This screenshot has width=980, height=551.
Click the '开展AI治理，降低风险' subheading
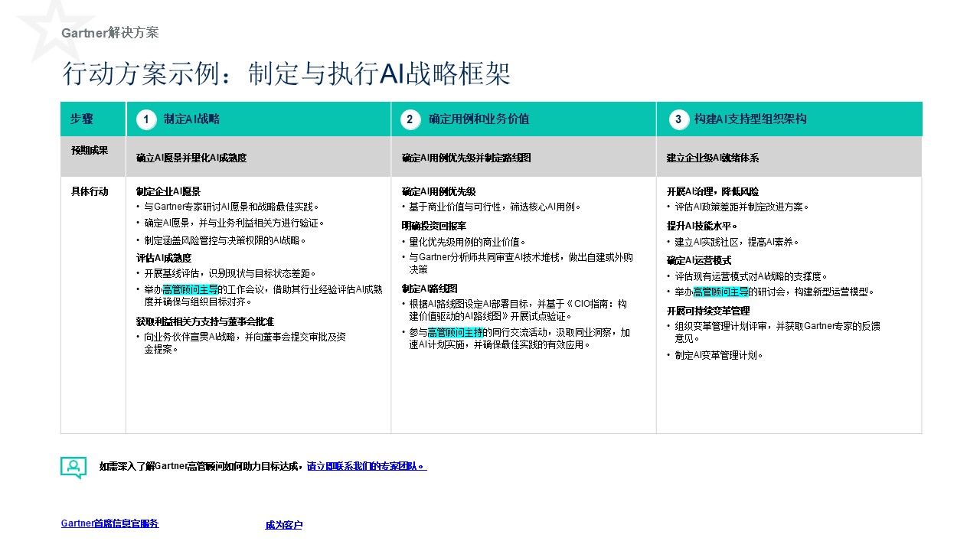(713, 191)
